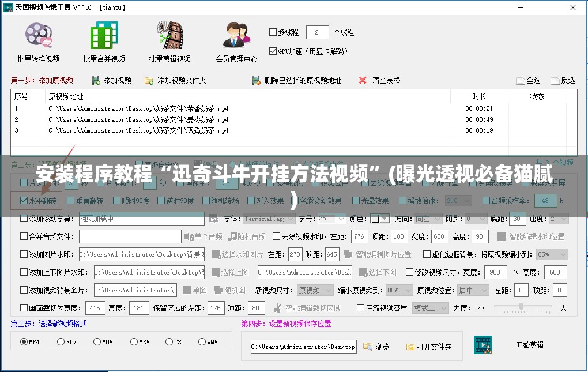
Task: Click 修改视频尺寸 宽度 950 field
Action: (x=495, y=272)
